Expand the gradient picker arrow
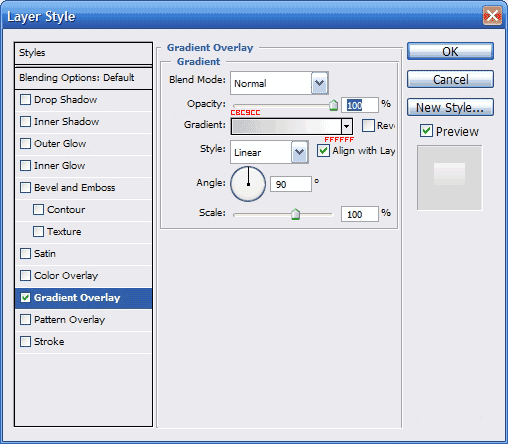508x444 pixels. pos(347,126)
